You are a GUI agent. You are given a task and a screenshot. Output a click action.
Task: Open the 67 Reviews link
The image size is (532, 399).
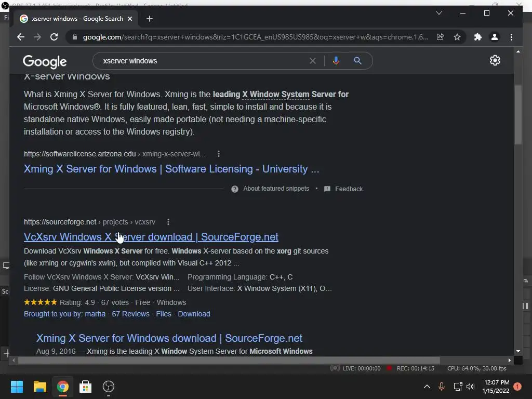click(130, 314)
